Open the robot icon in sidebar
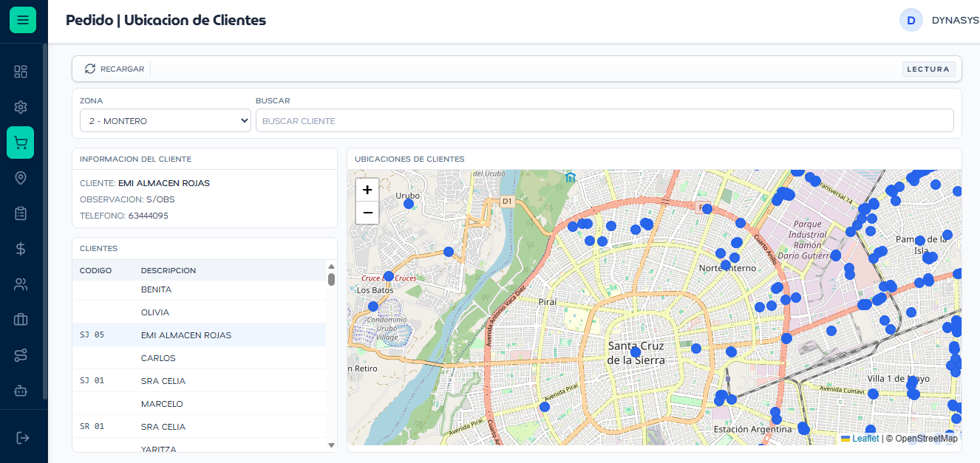The image size is (980, 463). 21,391
